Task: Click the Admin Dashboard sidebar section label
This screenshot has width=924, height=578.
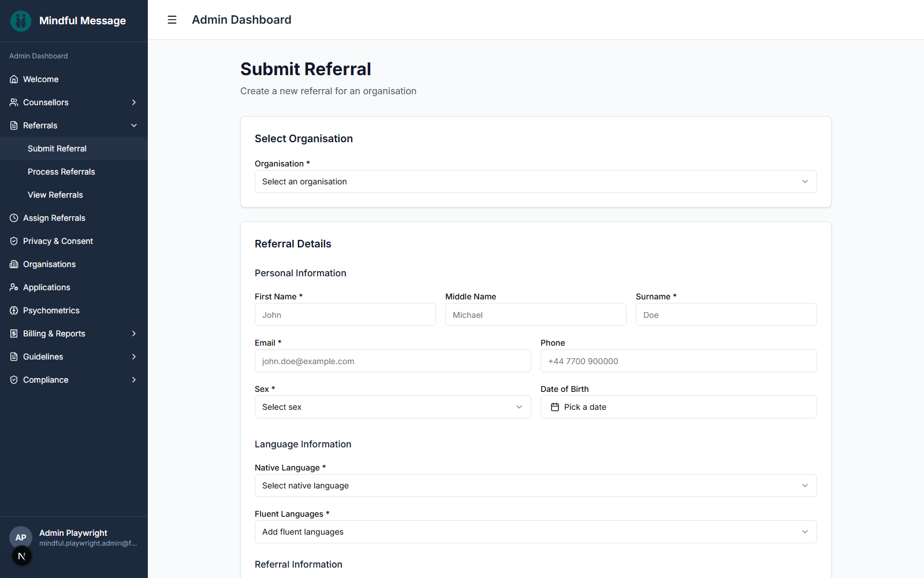Action: pos(39,56)
